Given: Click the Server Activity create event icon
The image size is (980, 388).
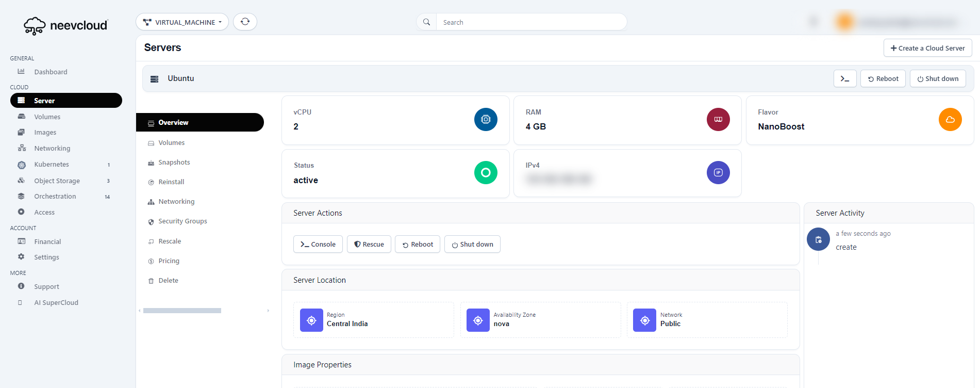Looking at the screenshot, I should [818, 239].
